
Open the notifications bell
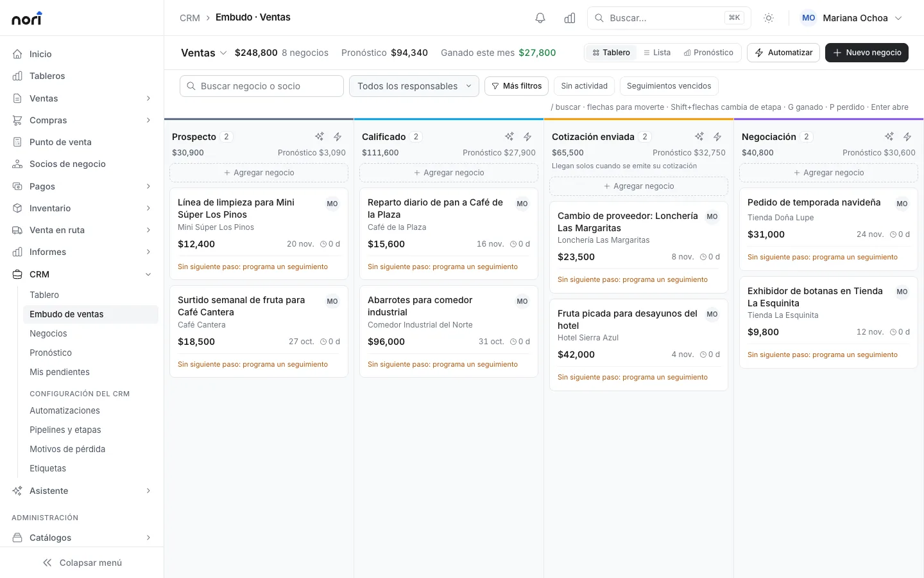pos(540,18)
